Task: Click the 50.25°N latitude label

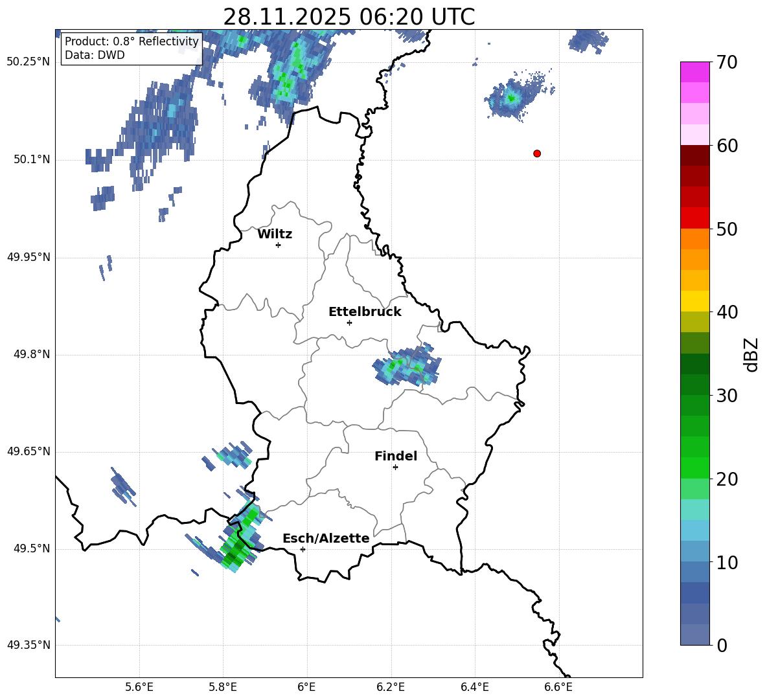Action: 29,62
